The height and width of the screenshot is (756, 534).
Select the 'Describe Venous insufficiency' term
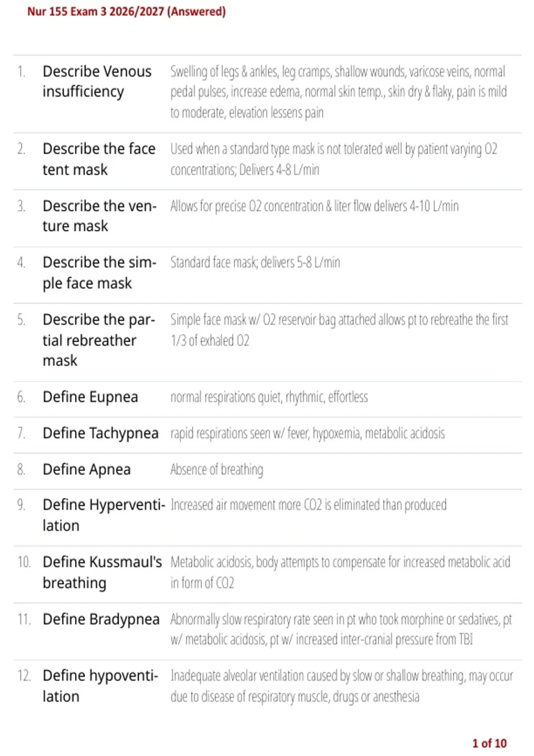coord(97,81)
